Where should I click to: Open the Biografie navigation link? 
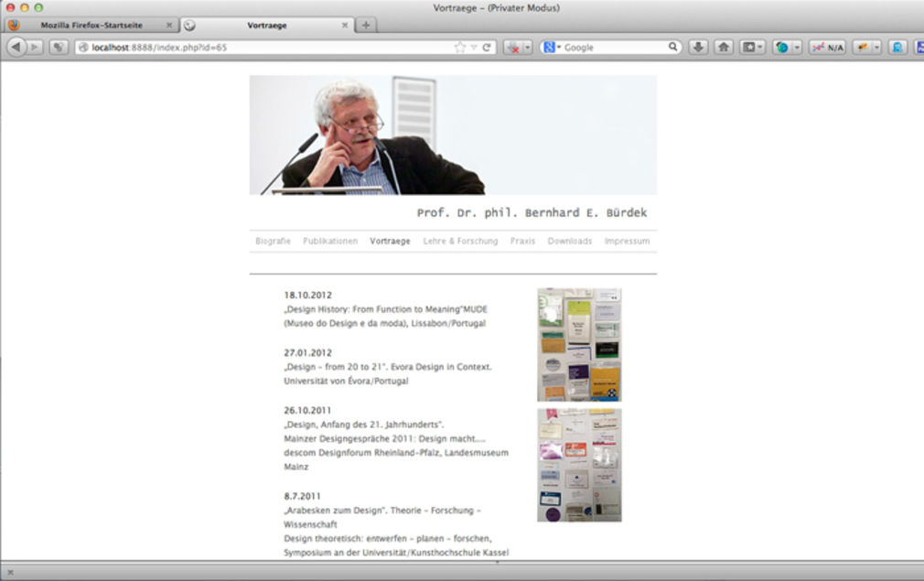pyautogui.click(x=273, y=241)
